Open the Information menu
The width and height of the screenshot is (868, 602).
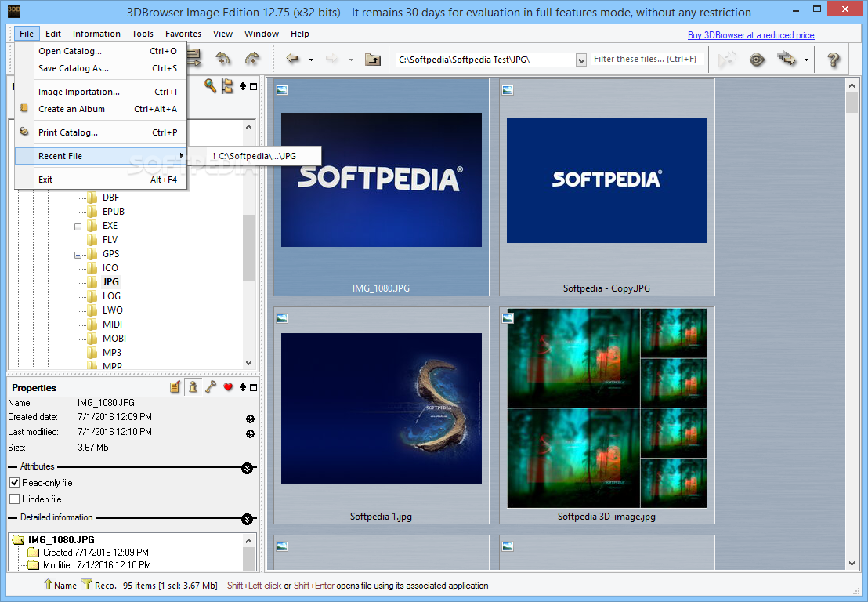click(x=96, y=34)
